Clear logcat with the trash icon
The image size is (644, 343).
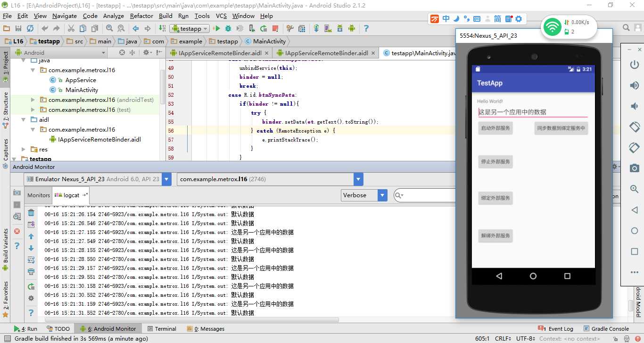[31, 213]
